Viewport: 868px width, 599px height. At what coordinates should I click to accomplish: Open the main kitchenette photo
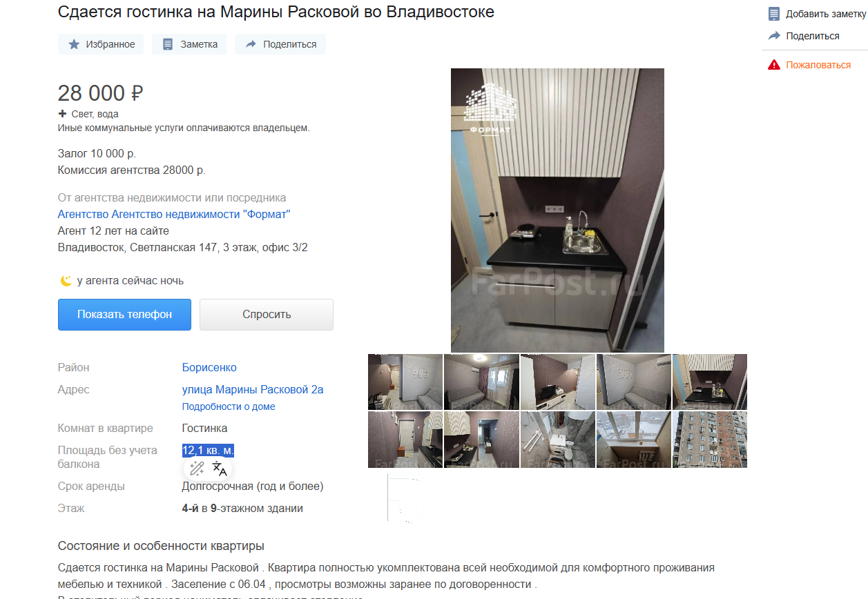(x=557, y=210)
